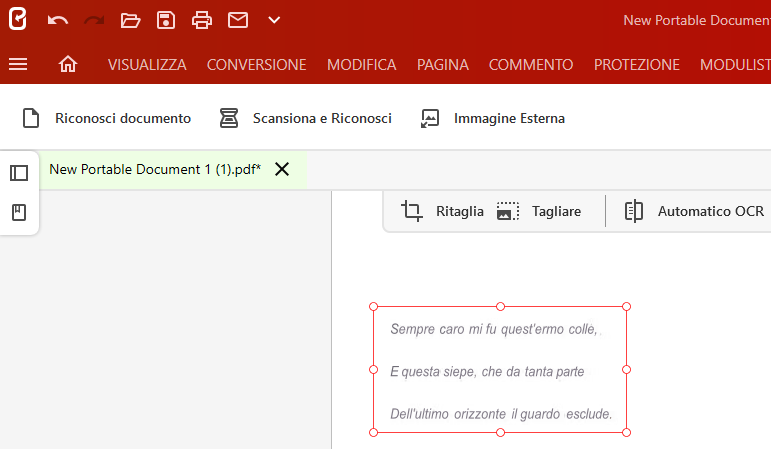Screen dimensions: 771x449
Task: Switch to the CONVERSIONE tab
Action: 256,64
